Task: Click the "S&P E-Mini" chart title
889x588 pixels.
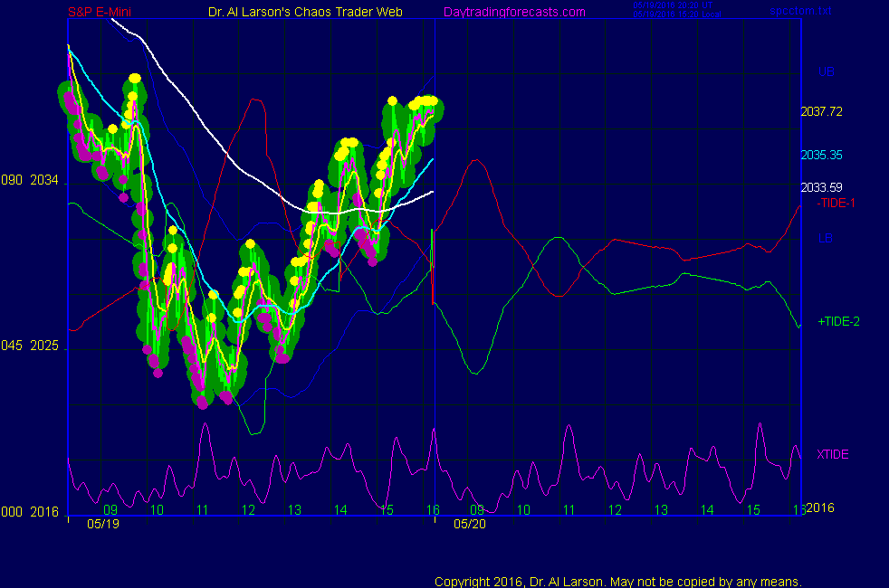Action: 100,12
